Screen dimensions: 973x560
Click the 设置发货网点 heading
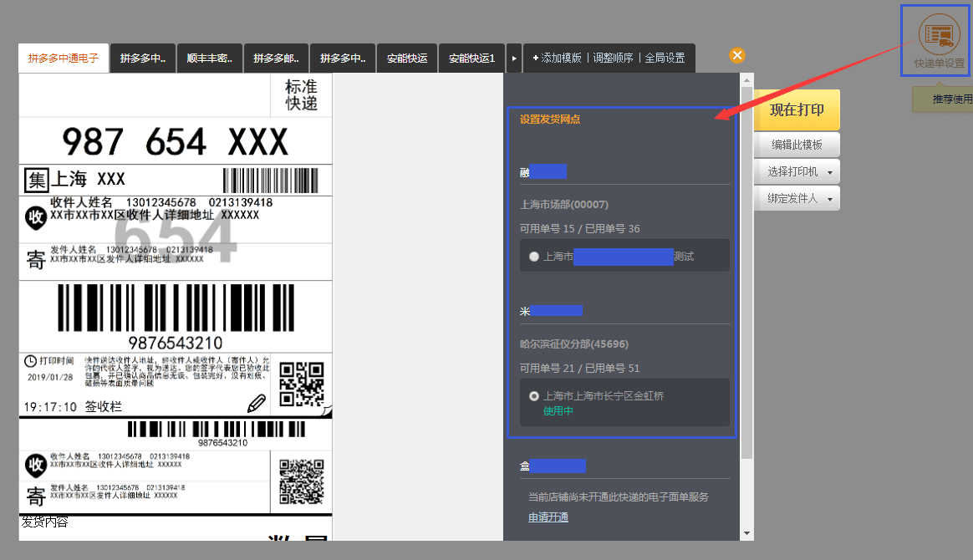pos(550,119)
